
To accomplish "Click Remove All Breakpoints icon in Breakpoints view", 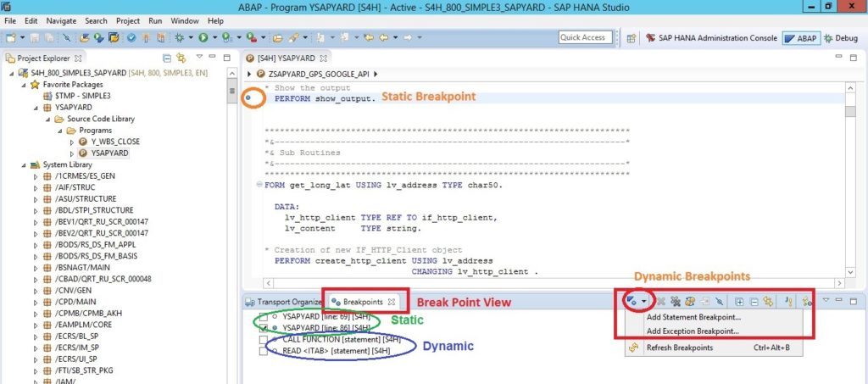I will (x=676, y=302).
